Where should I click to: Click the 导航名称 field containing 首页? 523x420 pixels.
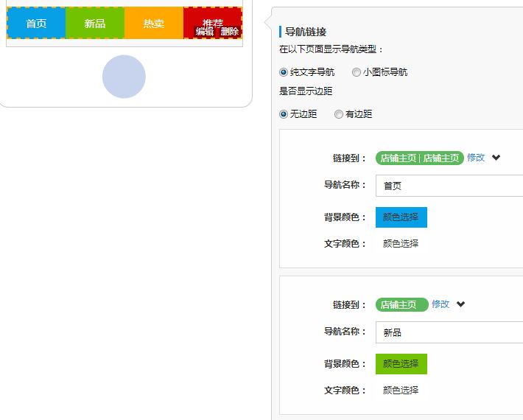449,186
